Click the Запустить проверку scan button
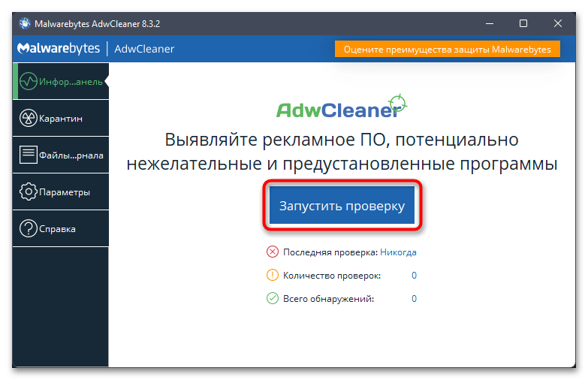The image size is (588, 380). (342, 205)
